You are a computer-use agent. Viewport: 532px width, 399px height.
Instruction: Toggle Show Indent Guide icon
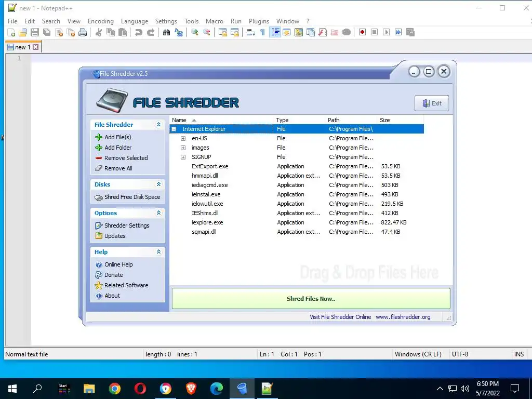[275, 32]
